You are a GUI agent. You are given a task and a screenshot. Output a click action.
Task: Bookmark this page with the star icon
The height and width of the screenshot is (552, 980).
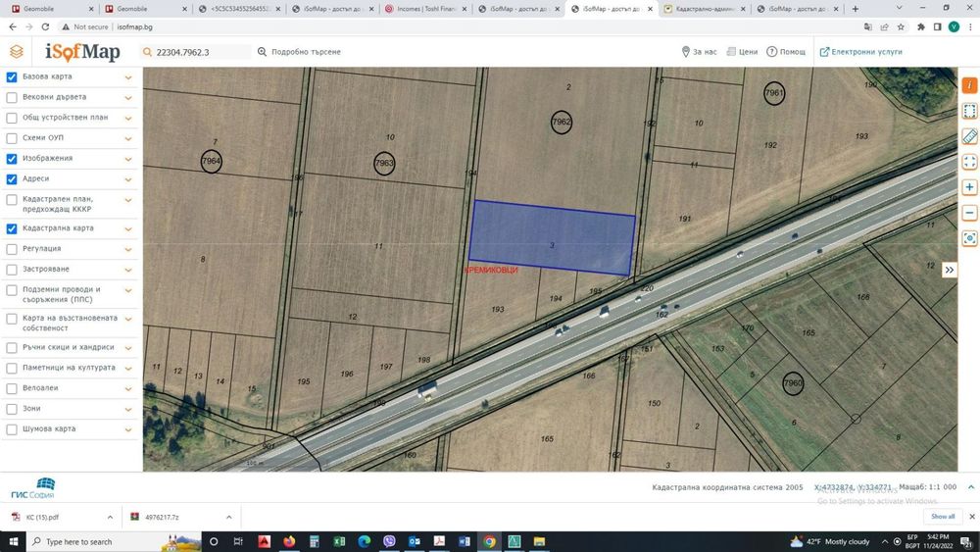coord(901,26)
